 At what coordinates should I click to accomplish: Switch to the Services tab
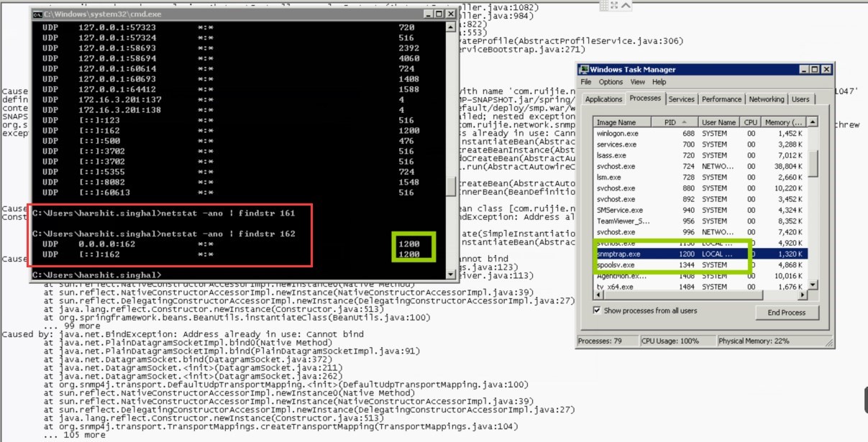(682, 99)
